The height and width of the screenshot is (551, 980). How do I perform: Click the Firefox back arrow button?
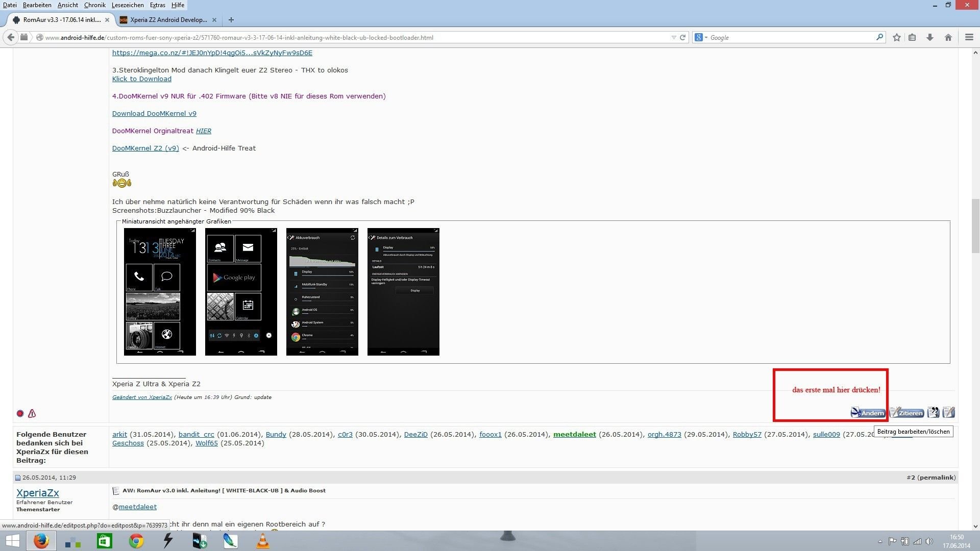(x=11, y=37)
